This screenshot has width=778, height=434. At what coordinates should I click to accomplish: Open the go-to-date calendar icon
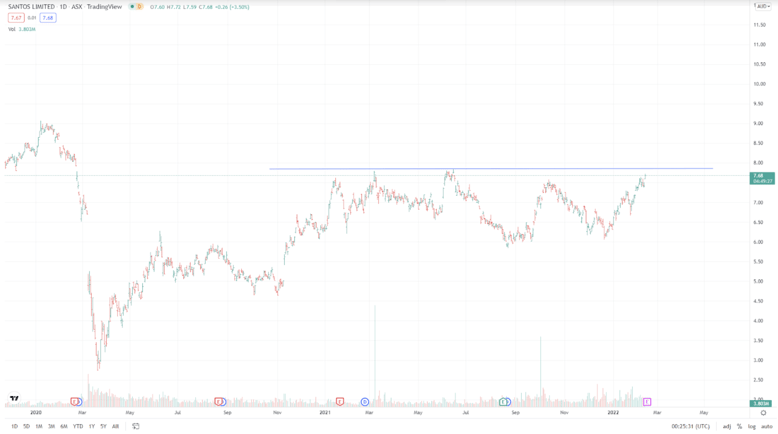(135, 426)
